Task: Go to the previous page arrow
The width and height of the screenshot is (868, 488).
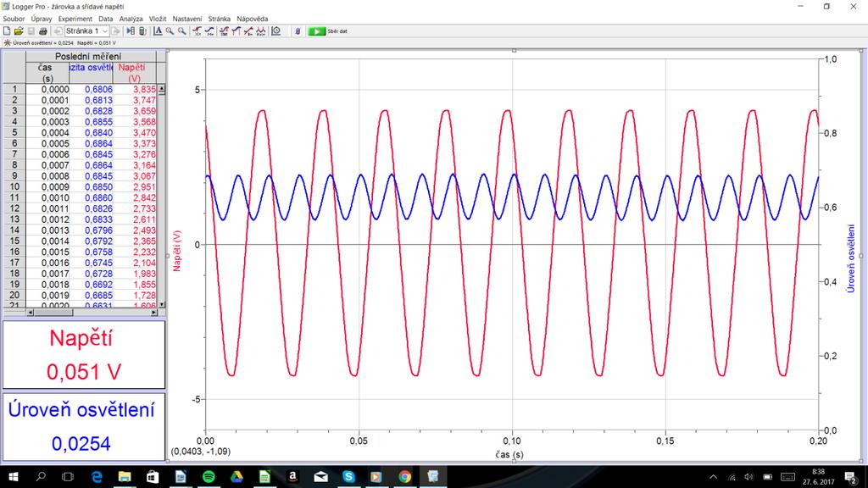Action: click(x=58, y=31)
